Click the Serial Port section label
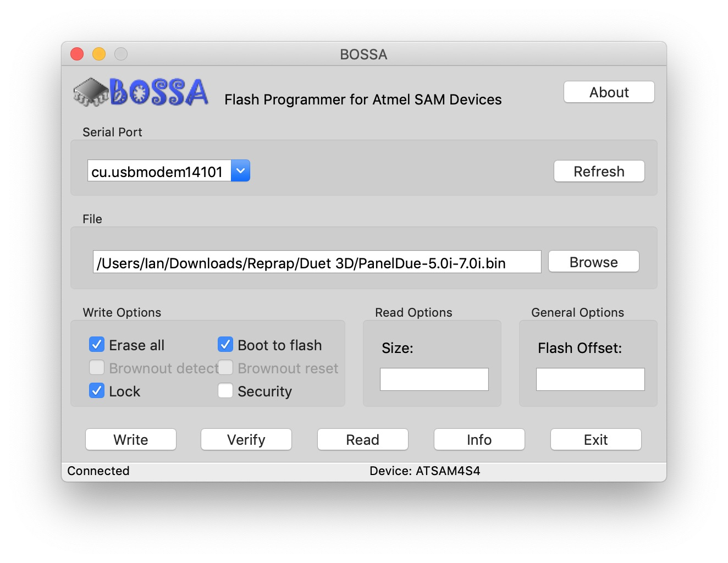The image size is (728, 563). [112, 132]
